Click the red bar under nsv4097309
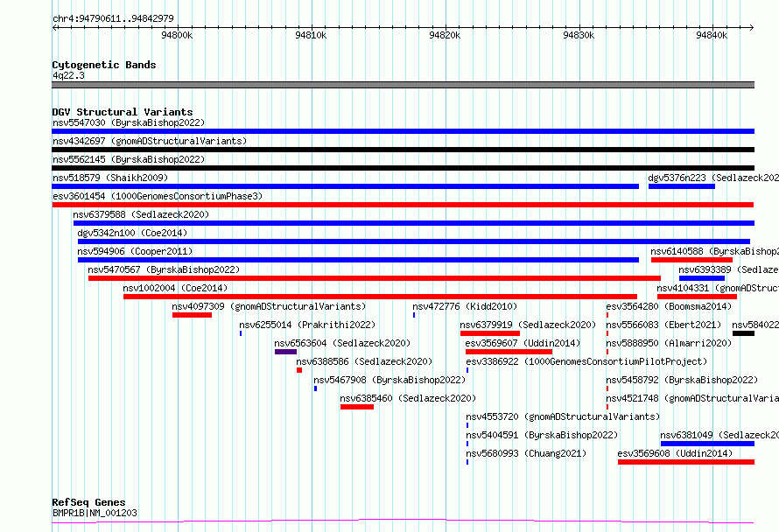The height and width of the screenshot is (532, 779). coord(192,315)
